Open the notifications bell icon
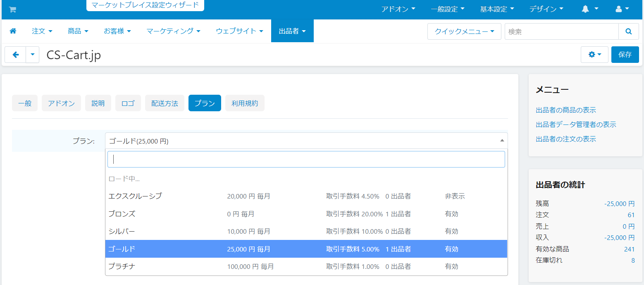Viewport: 644px width, 285px height. 590,9
